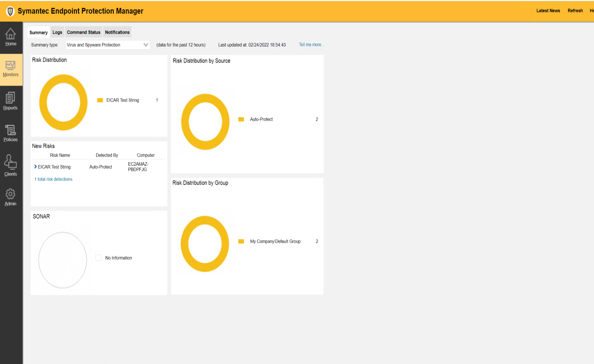594x364 pixels.
Task: Navigate to the Policies page
Action: pyautogui.click(x=11, y=133)
